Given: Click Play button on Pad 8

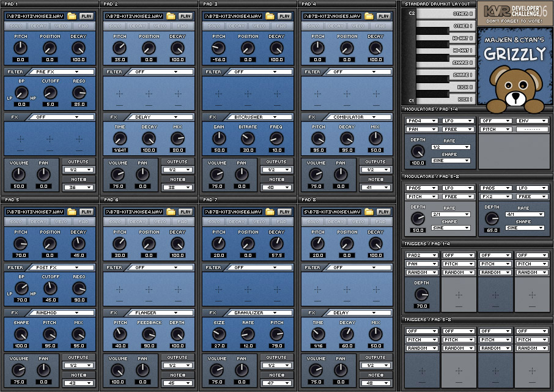Looking at the screenshot, I should click(x=383, y=212).
